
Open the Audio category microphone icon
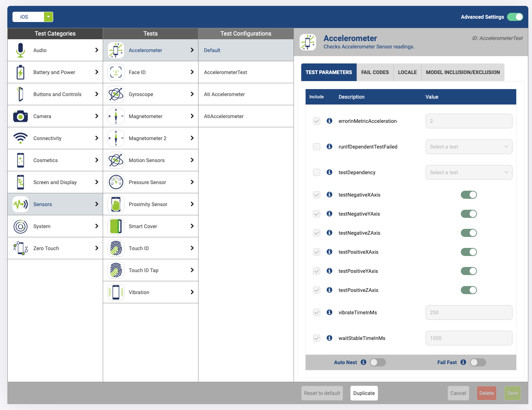click(x=21, y=50)
